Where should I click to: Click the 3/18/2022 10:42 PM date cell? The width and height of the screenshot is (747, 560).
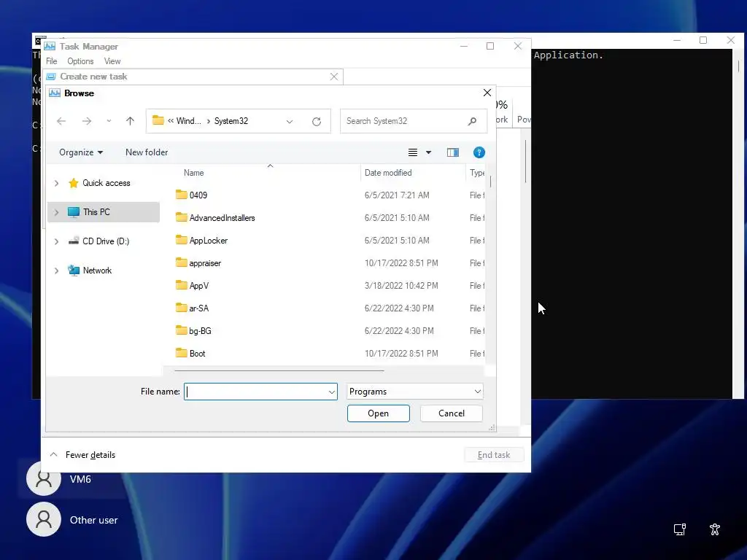click(x=401, y=286)
